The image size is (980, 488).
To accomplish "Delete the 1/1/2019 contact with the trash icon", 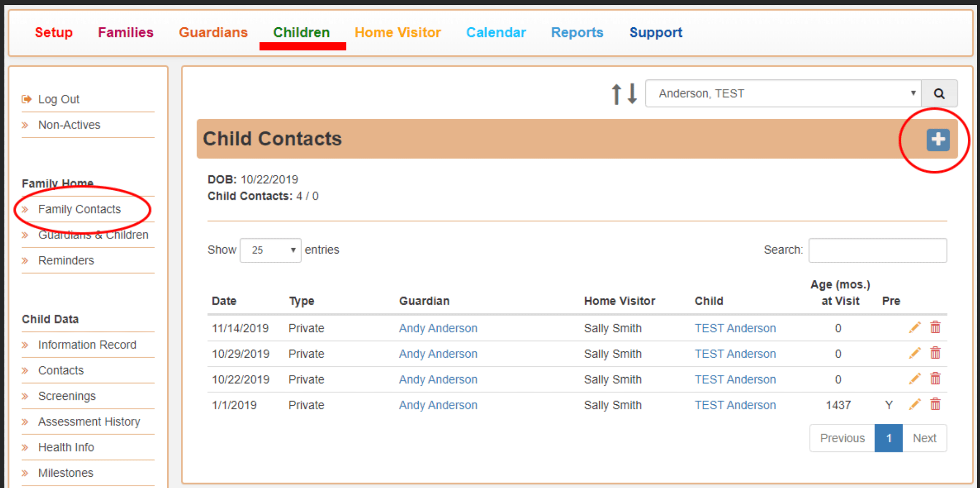I will (935, 404).
